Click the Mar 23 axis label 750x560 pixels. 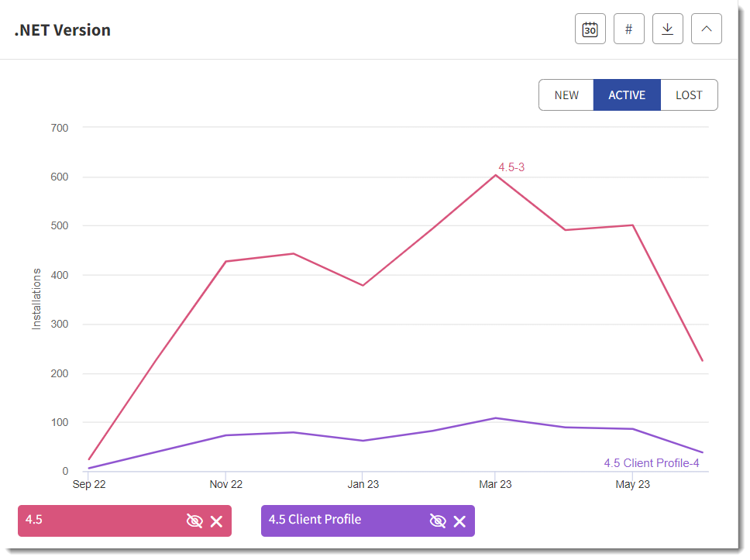(x=495, y=484)
